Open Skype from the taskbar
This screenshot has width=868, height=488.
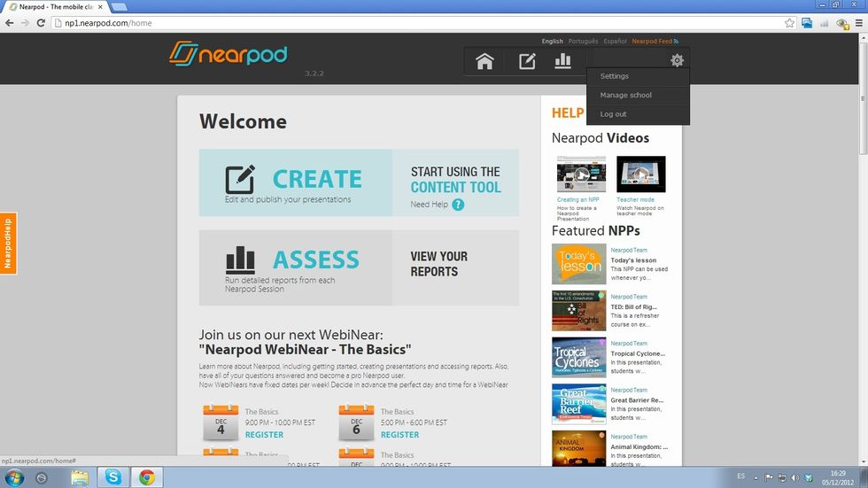113,477
